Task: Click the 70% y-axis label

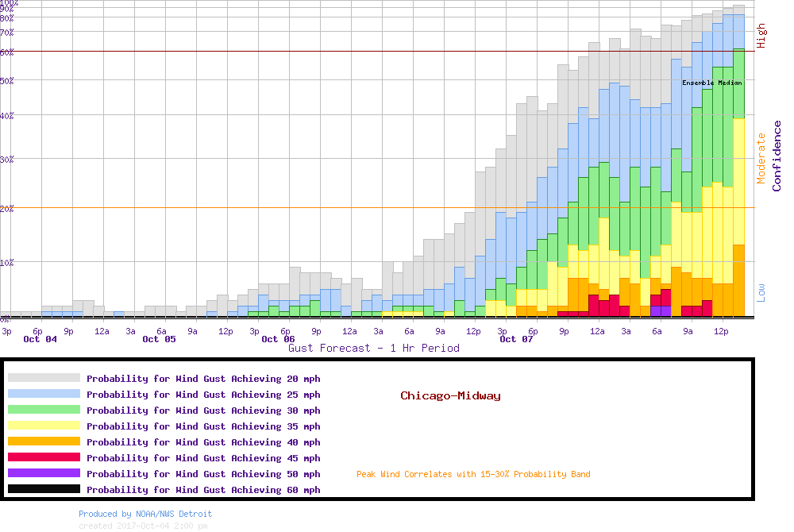Action: tap(6, 33)
